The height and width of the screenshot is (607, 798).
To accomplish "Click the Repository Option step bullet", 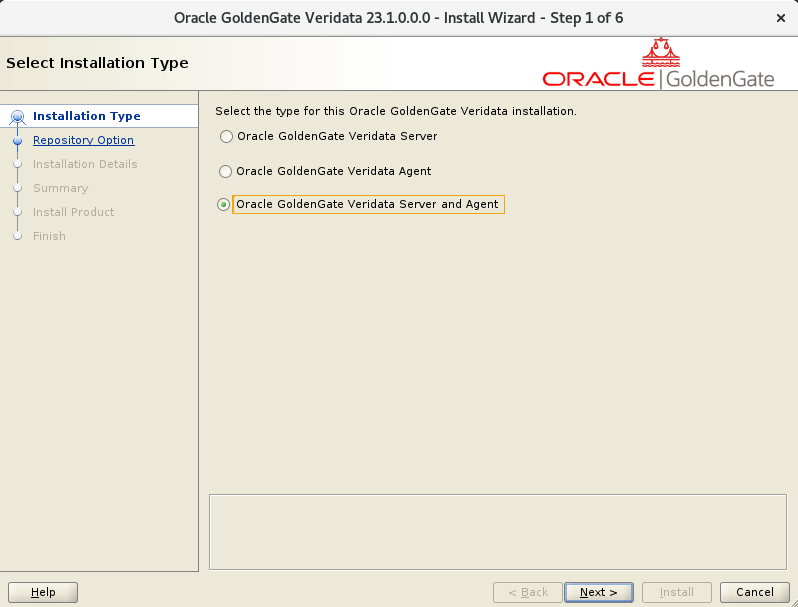I will click(x=18, y=140).
